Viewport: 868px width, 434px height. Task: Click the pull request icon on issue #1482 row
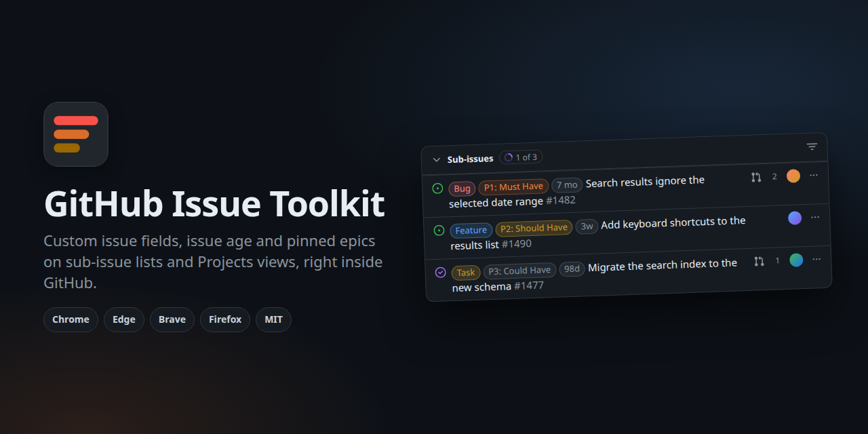point(756,177)
